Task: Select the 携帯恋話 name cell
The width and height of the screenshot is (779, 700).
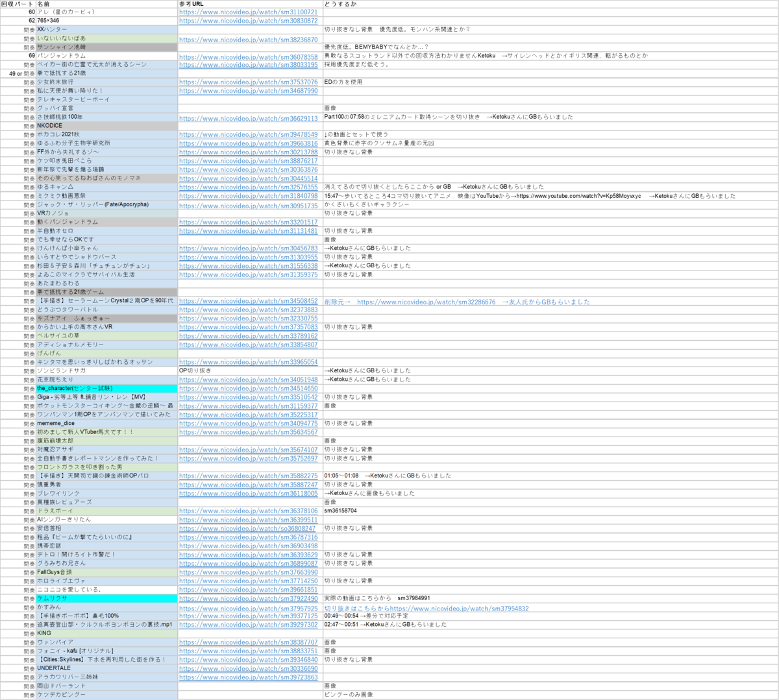Action: pyautogui.click(x=106, y=546)
